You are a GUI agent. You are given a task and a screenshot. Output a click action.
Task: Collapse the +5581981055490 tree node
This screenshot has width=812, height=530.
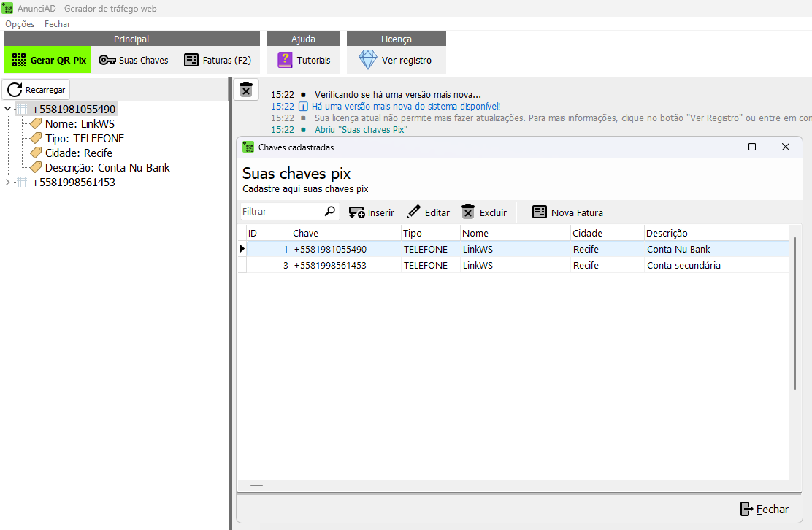8,110
